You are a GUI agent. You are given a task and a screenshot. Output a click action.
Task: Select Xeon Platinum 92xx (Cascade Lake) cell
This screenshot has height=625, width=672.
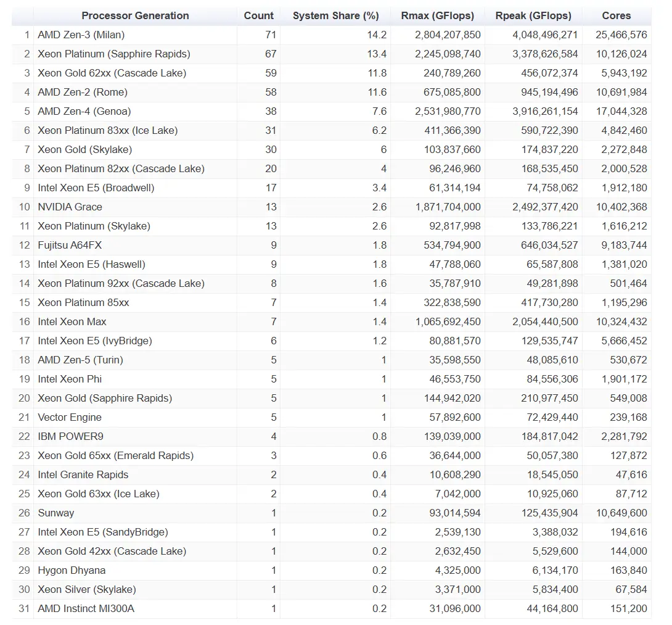point(121,284)
